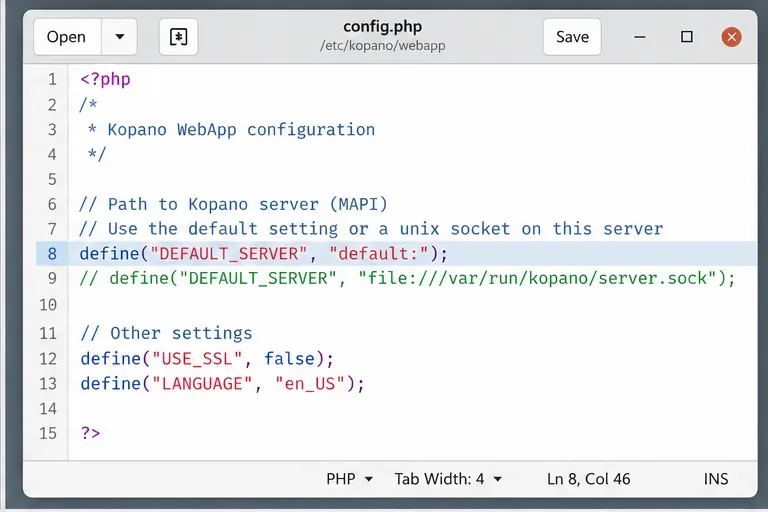Save the config.php file

click(x=572, y=37)
